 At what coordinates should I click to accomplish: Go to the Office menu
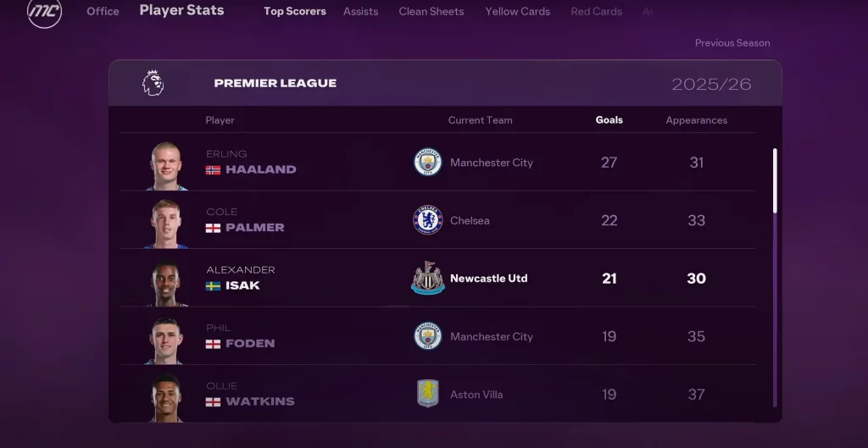[x=103, y=11]
